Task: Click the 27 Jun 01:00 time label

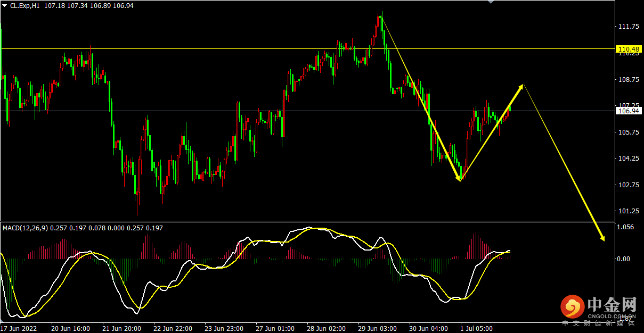Action: pyautogui.click(x=275, y=328)
